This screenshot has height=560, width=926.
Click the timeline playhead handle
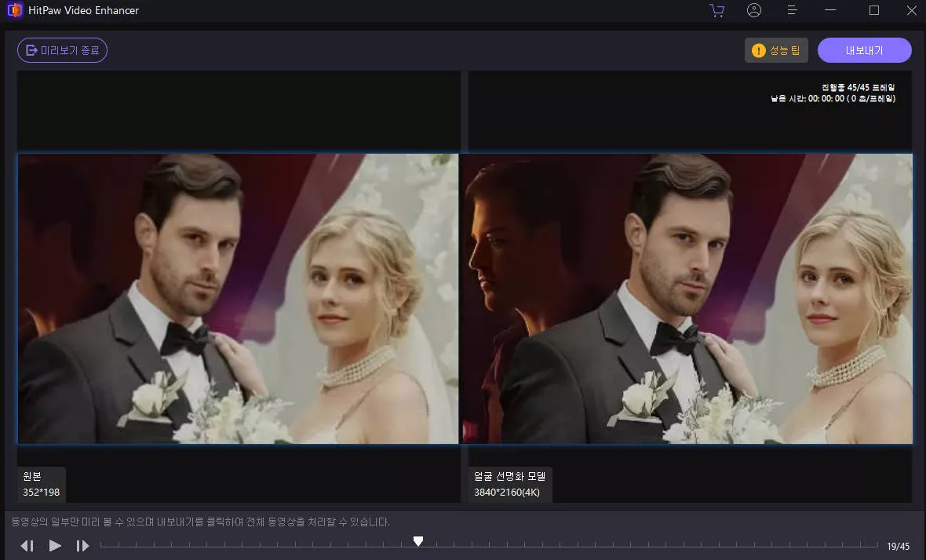click(418, 541)
